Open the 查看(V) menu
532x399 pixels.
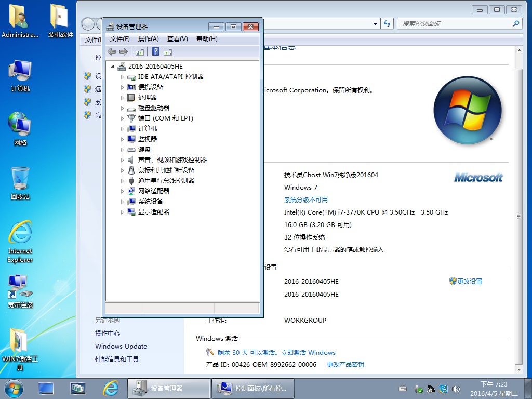click(x=178, y=39)
